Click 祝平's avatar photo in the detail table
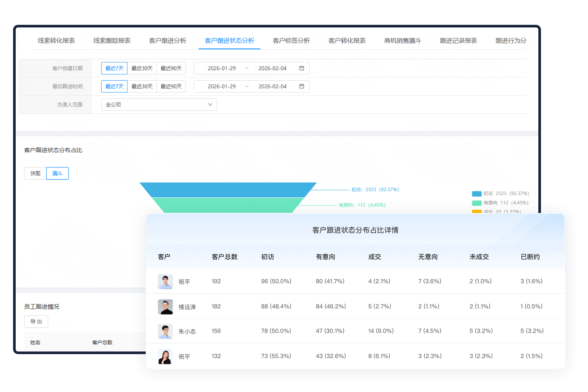 165,281
